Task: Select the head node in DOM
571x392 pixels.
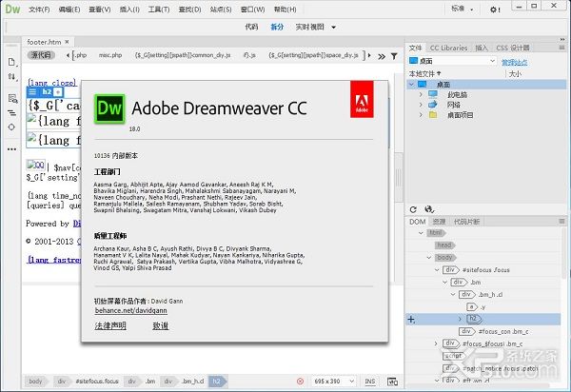Action: pyautogui.click(x=444, y=245)
